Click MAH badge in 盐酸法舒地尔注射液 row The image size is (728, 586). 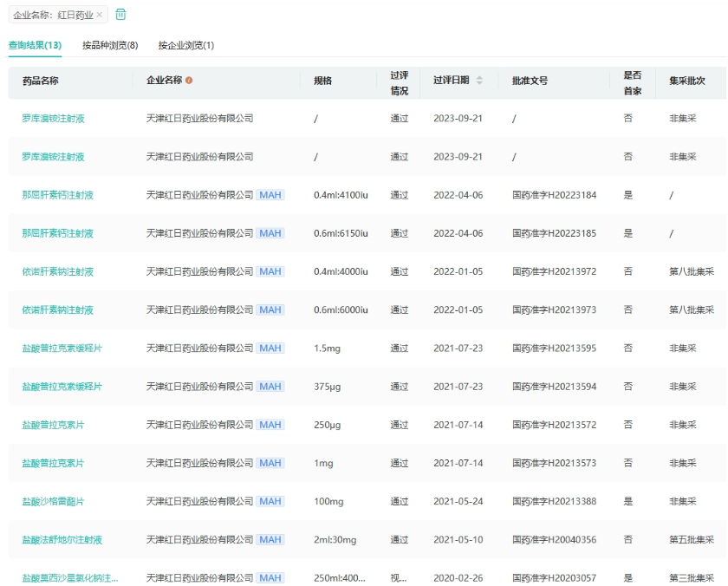(270, 539)
